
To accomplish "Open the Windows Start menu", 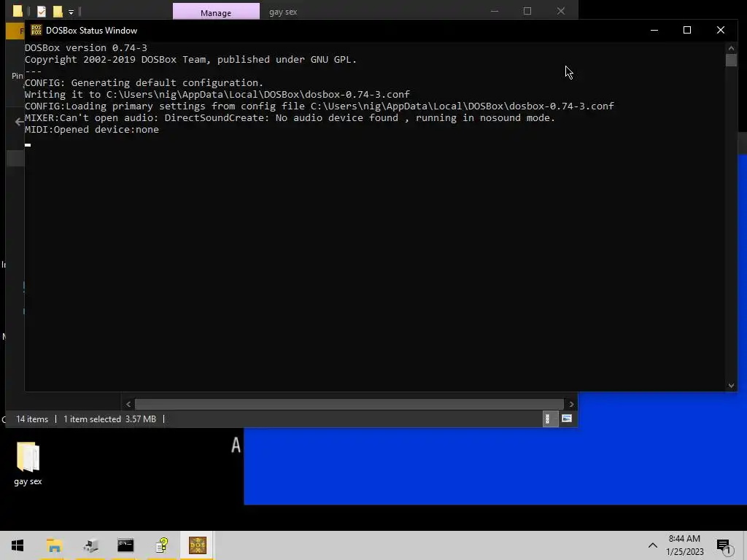I will 18,545.
